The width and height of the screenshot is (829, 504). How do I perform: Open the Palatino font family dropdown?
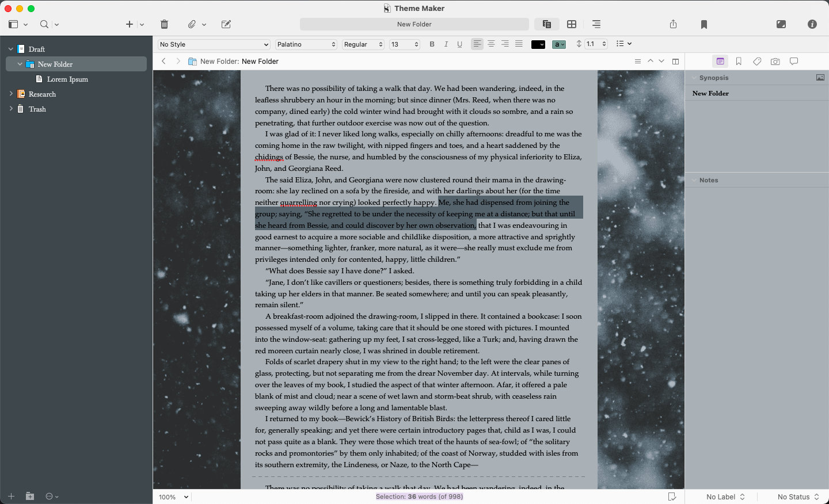click(x=306, y=44)
